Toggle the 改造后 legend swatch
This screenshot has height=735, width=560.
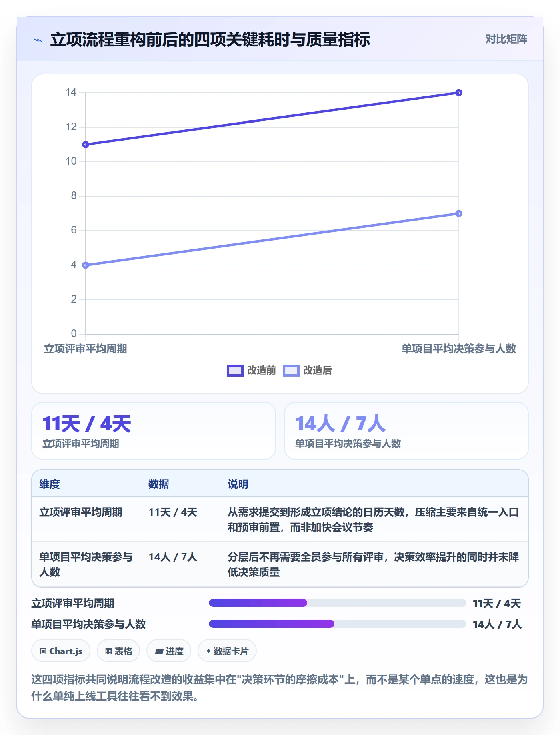[x=291, y=371]
